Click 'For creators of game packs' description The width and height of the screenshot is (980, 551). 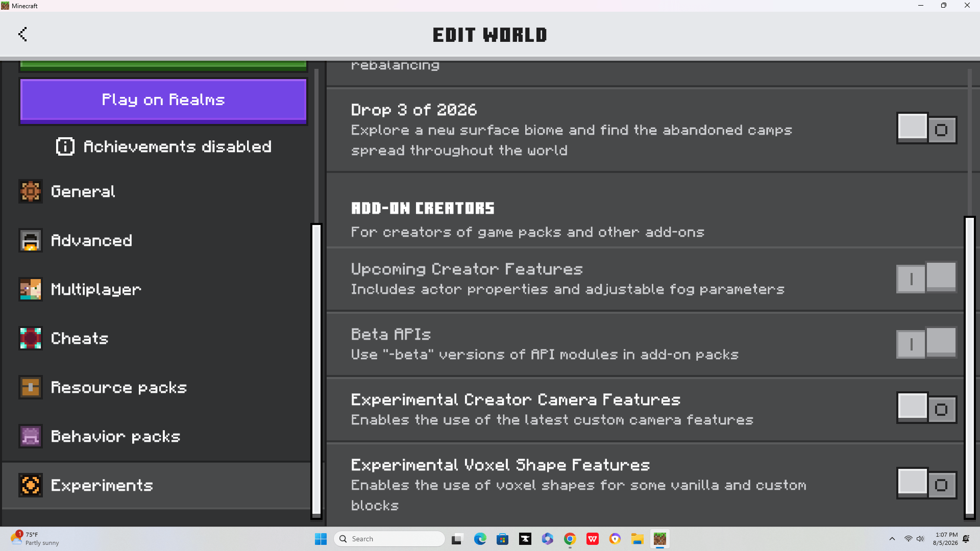[x=527, y=232]
